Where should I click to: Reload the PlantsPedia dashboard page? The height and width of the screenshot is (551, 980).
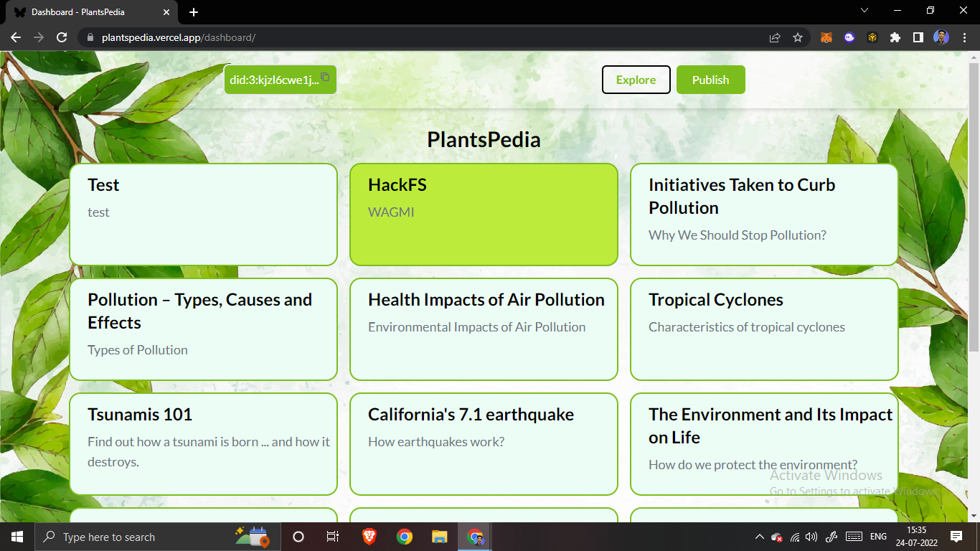tap(61, 37)
